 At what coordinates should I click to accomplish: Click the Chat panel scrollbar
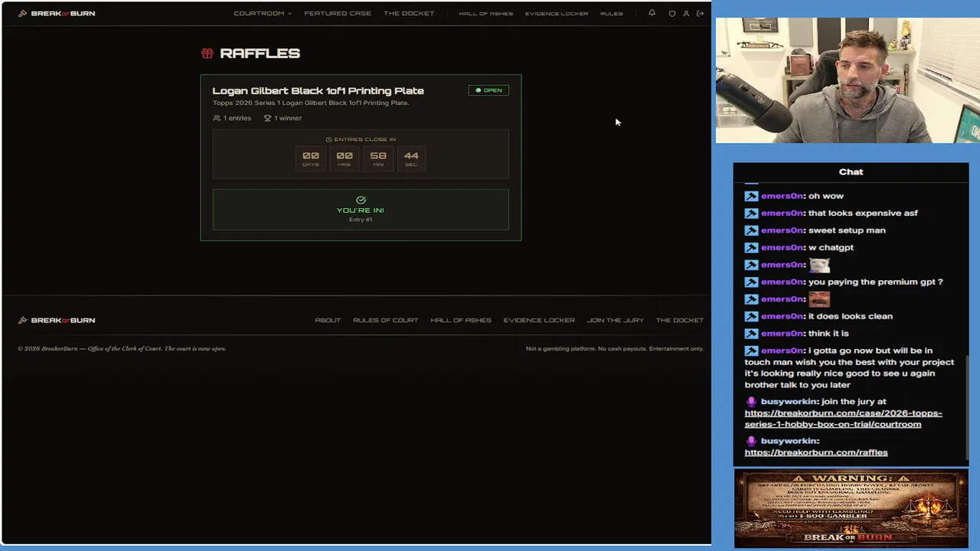pos(966,409)
